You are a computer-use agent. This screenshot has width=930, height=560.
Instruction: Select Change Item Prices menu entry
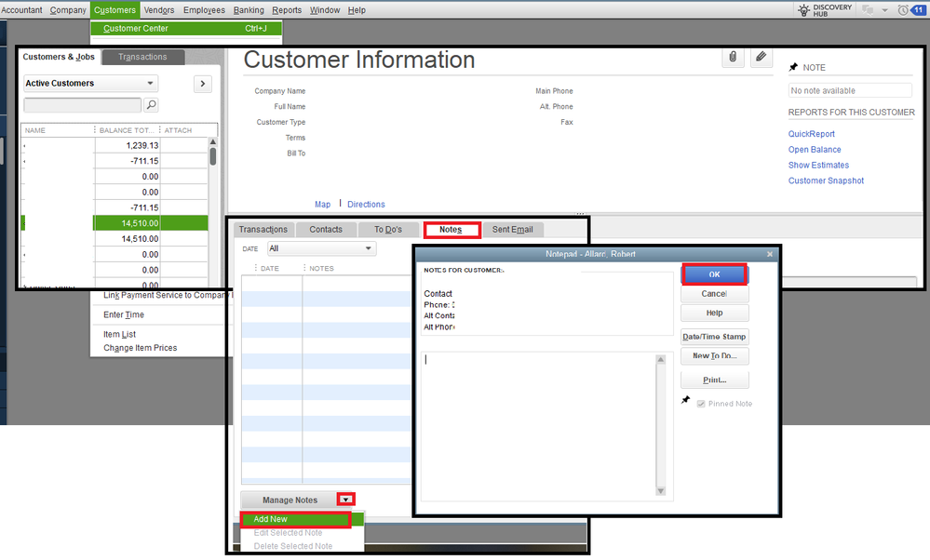click(140, 348)
